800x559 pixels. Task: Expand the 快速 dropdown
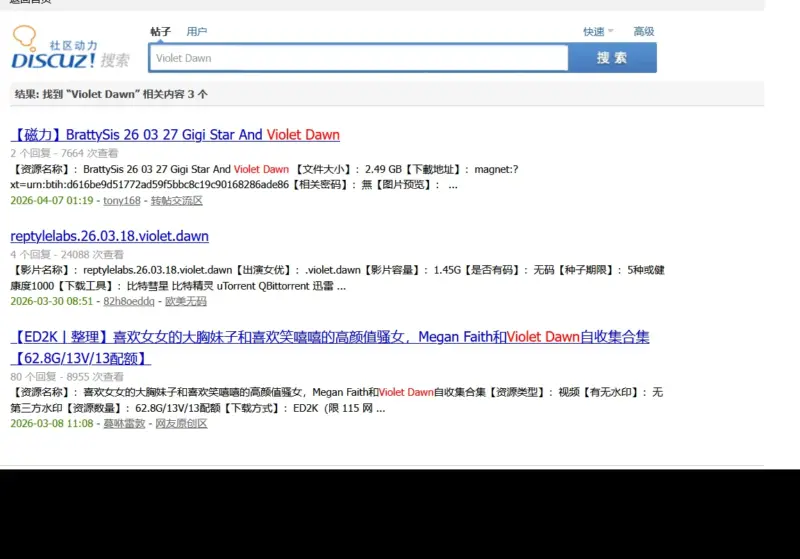coord(598,32)
